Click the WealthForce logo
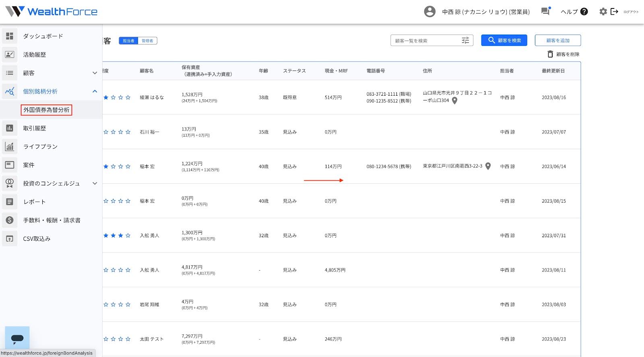Screen dimensions: 644x357 [52, 12]
